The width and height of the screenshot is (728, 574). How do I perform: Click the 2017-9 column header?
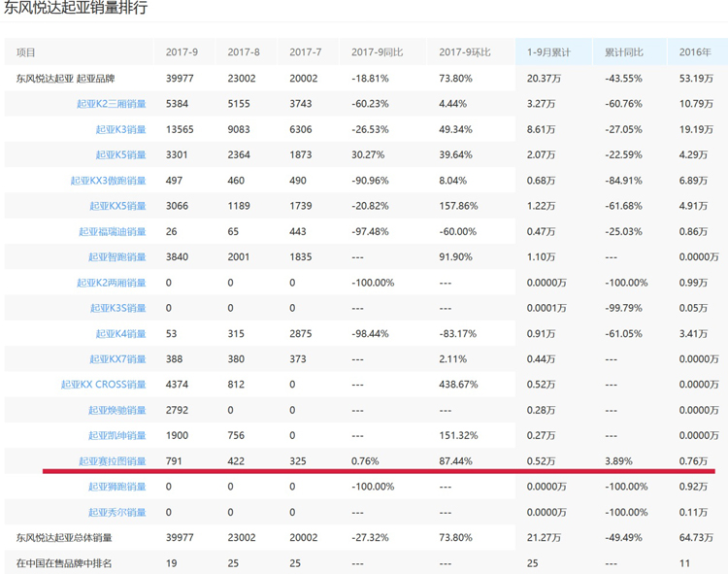click(x=182, y=52)
